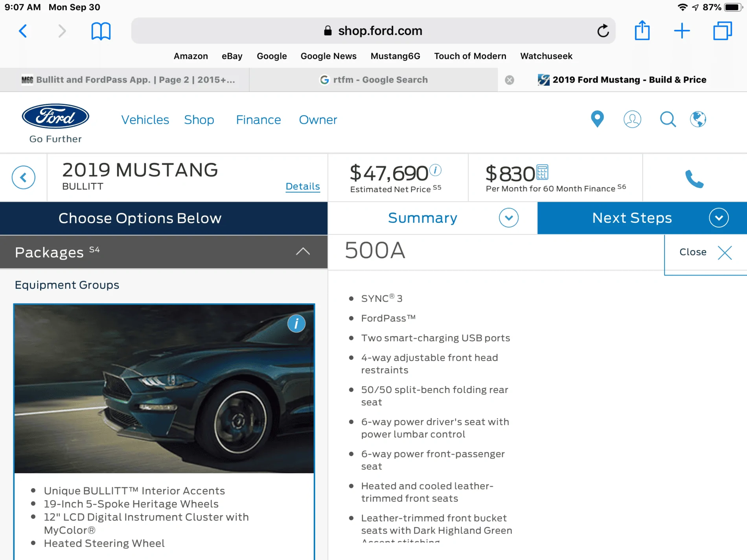This screenshot has height=560, width=747.
Task: Tap the Safari forward arrow
Action: (x=62, y=31)
